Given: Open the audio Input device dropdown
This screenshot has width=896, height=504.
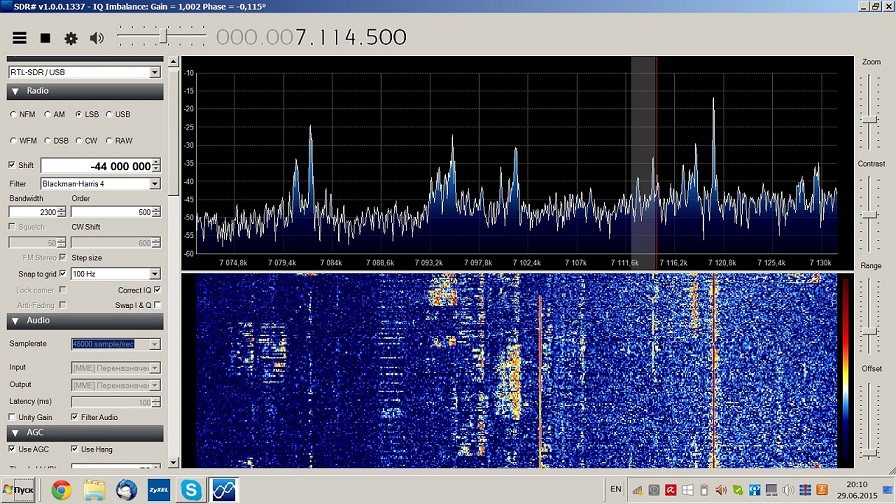Looking at the screenshot, I should click(x=155, y=368).
